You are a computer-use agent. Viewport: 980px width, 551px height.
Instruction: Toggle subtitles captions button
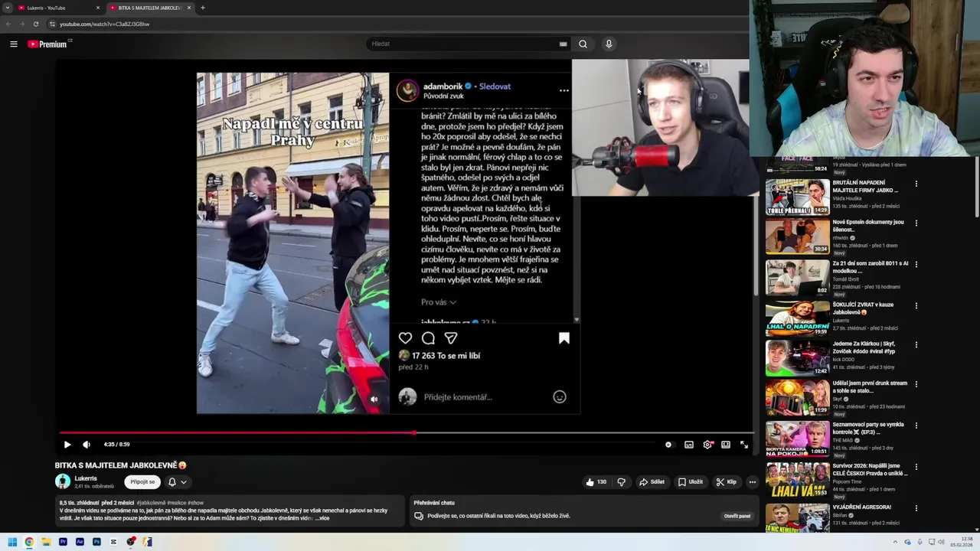click(689, 445)
